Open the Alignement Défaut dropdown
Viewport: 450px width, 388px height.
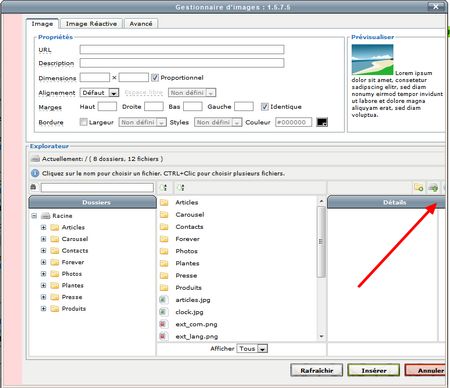99,93
